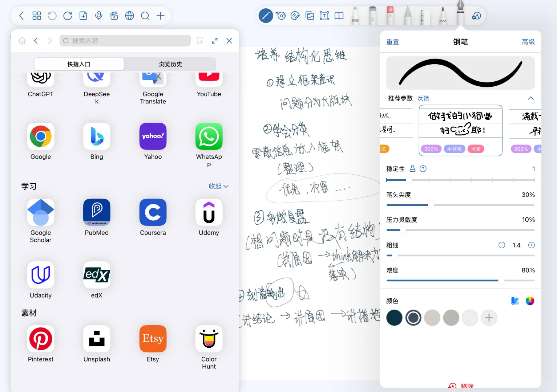Select the text box tool
The height and width of the screenshot is (392, 557).
click(x=324, y=16)
